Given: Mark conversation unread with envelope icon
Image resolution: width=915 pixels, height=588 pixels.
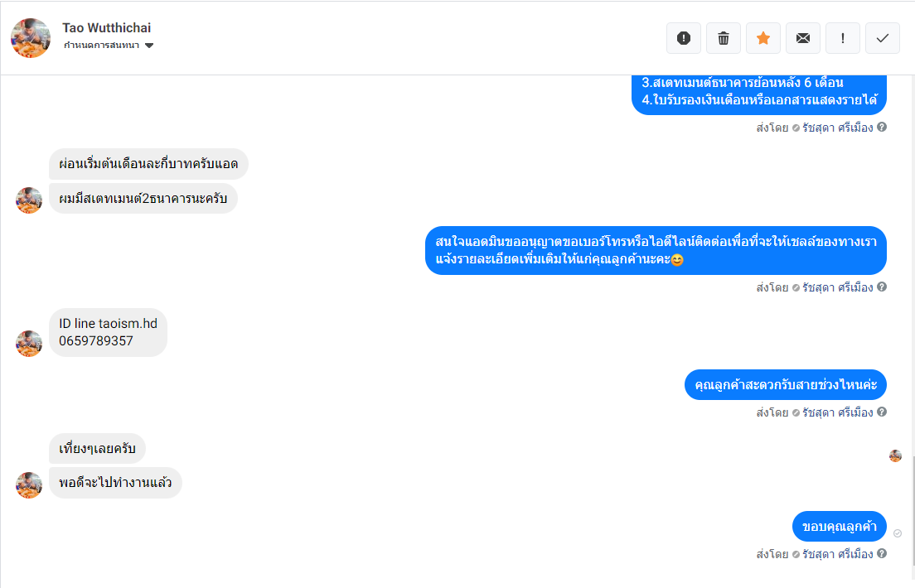Looking at the screenshot, I should point(803,38).
